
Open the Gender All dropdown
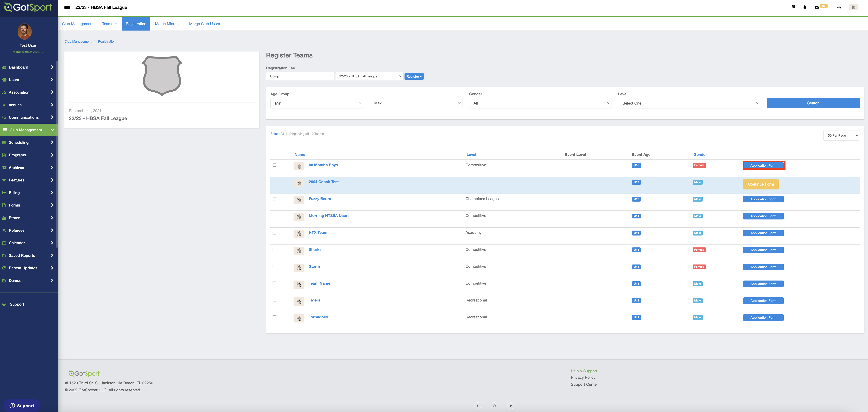pyautogui.click(x=540, y=103)
